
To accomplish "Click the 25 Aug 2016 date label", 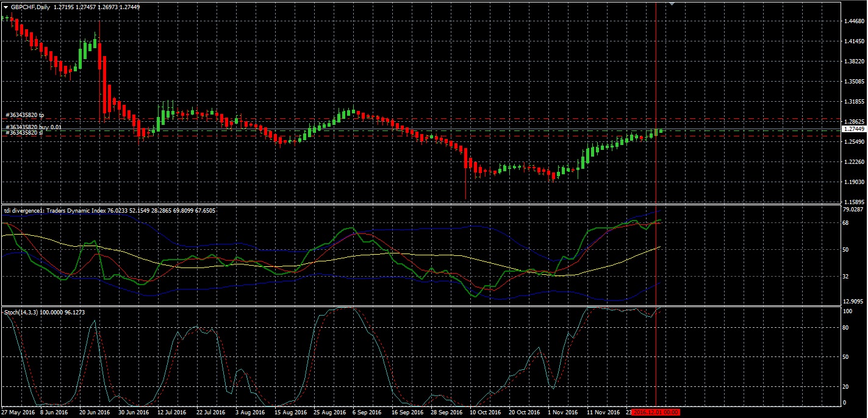I will [329, 413].
